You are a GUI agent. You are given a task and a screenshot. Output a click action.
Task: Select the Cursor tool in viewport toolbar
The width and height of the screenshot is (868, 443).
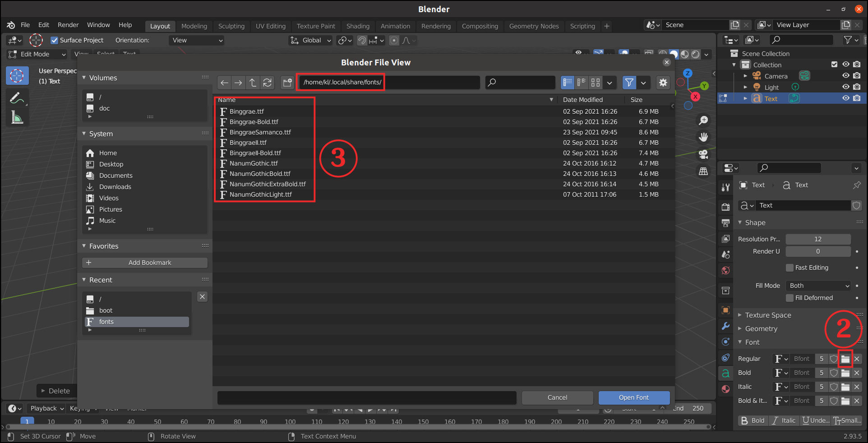(17, 76)
